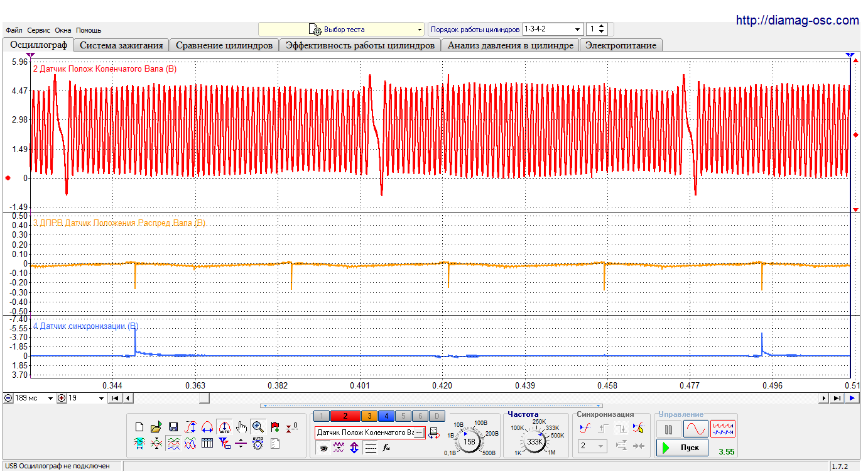Click the channel swap icon beside sensor name
The width and height of the screenshot is (868, 474).
click(434, 433)
